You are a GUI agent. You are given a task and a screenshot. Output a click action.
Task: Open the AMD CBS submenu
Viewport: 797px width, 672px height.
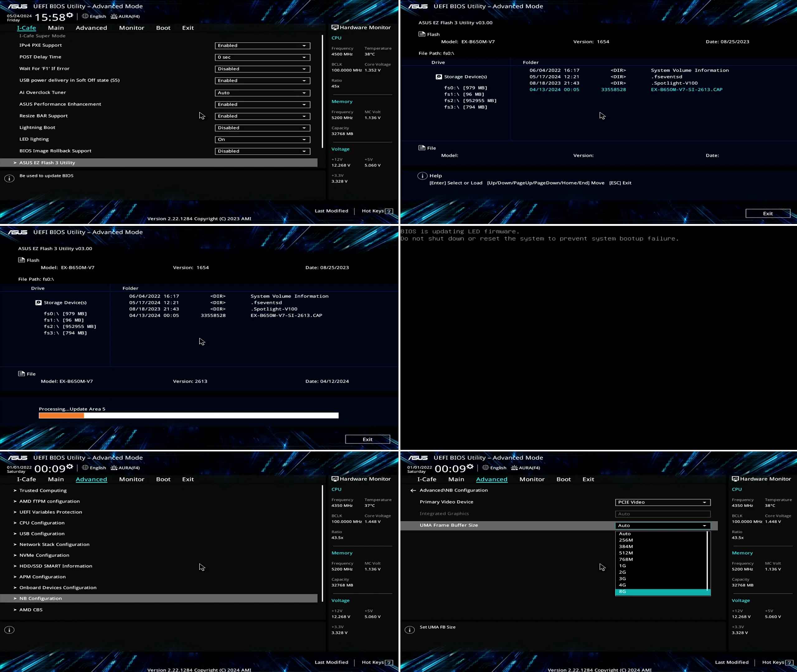click(x=31, y=609)
